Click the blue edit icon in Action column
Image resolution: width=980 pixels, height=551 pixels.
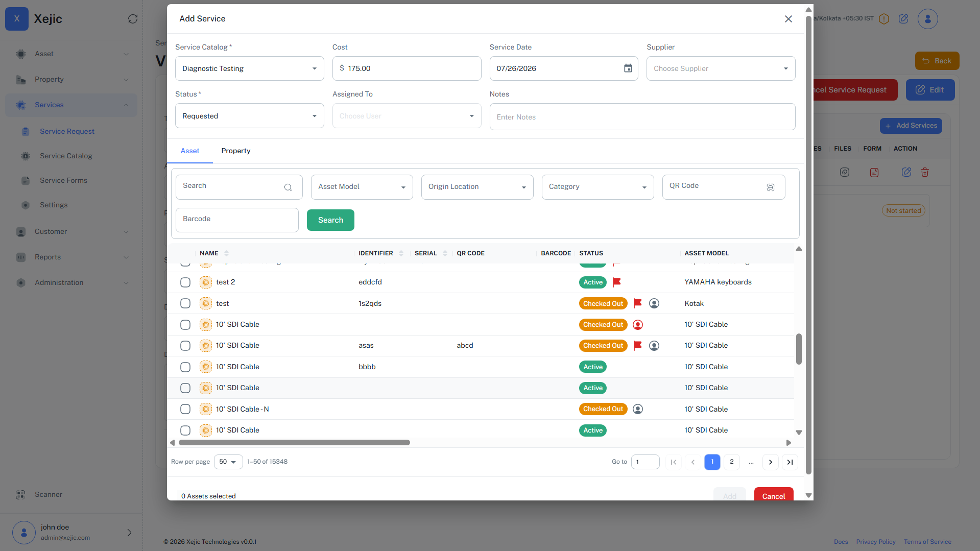pos(906,172)
